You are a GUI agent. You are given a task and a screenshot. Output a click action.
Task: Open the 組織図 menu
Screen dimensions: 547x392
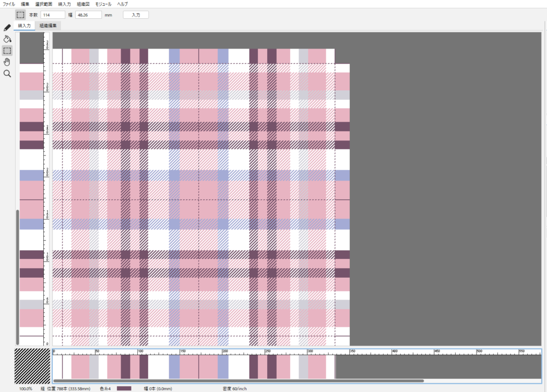point(83,4)
